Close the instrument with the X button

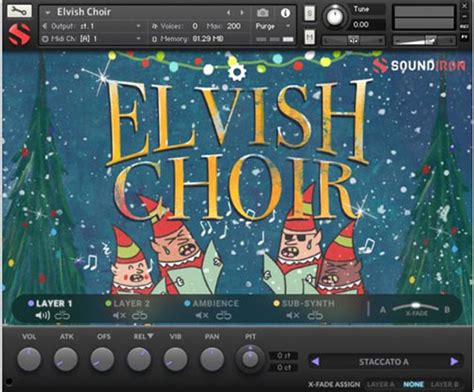[465, 6]
